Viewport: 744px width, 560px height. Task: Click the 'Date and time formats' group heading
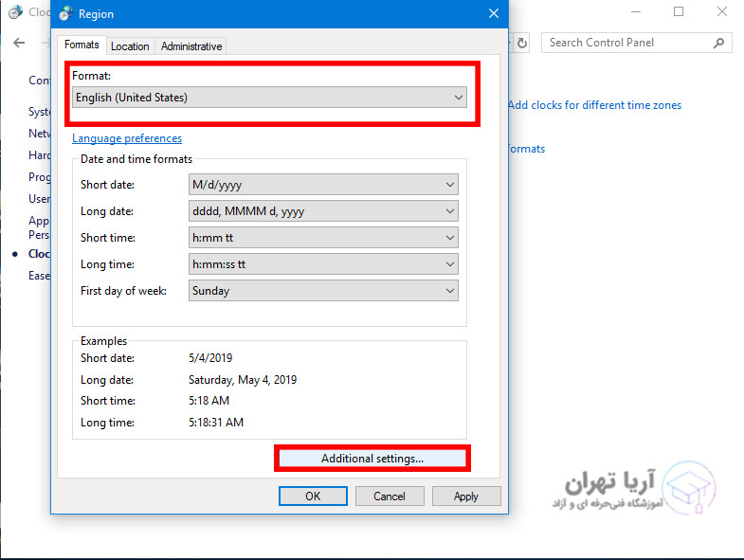point(136,159)
